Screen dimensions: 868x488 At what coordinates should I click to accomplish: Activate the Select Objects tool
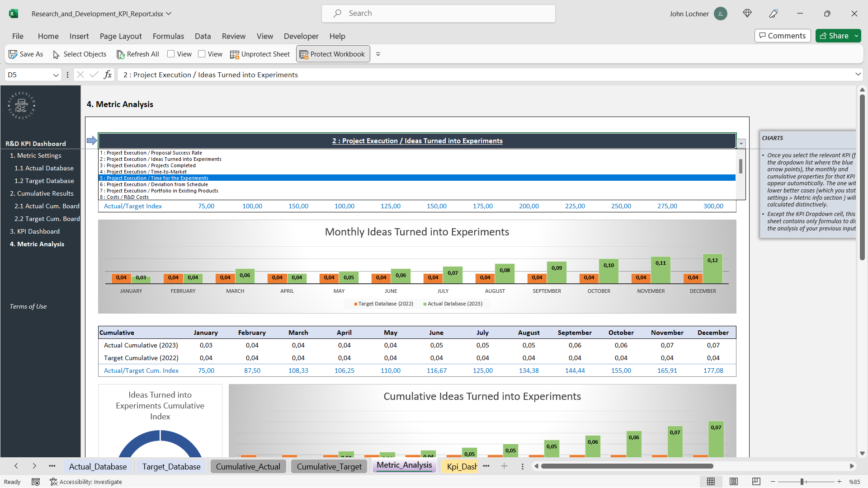79,54
